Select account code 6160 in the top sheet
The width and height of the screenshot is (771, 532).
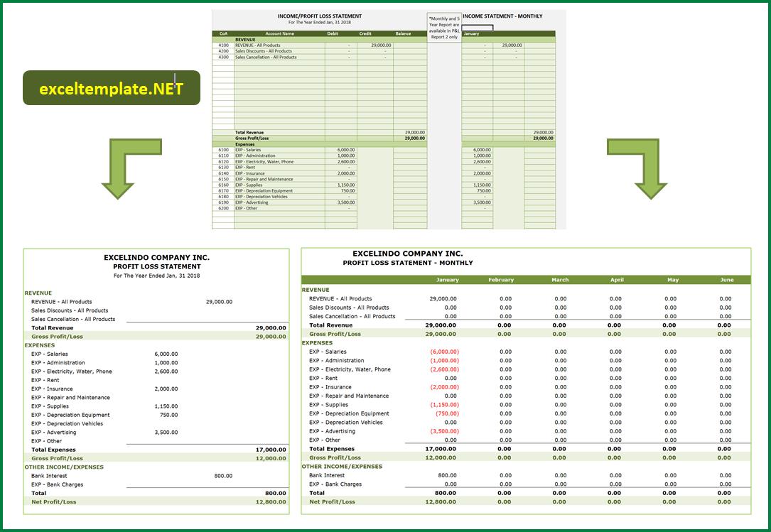224,185
